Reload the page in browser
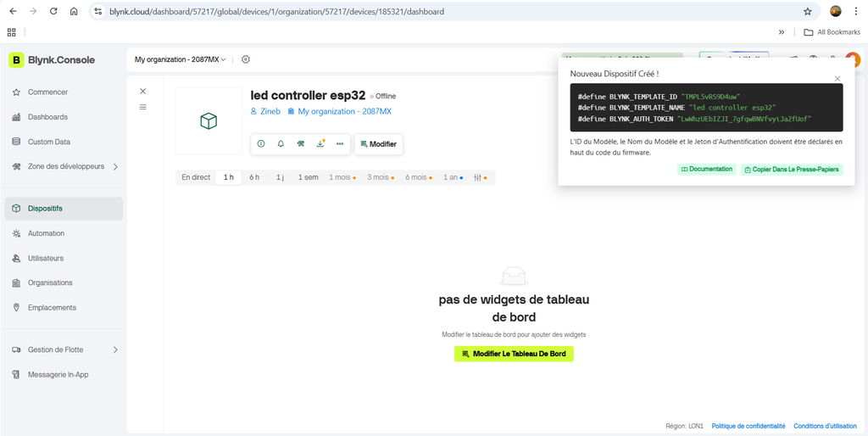The image size is (868, 436). pos(53,11)
